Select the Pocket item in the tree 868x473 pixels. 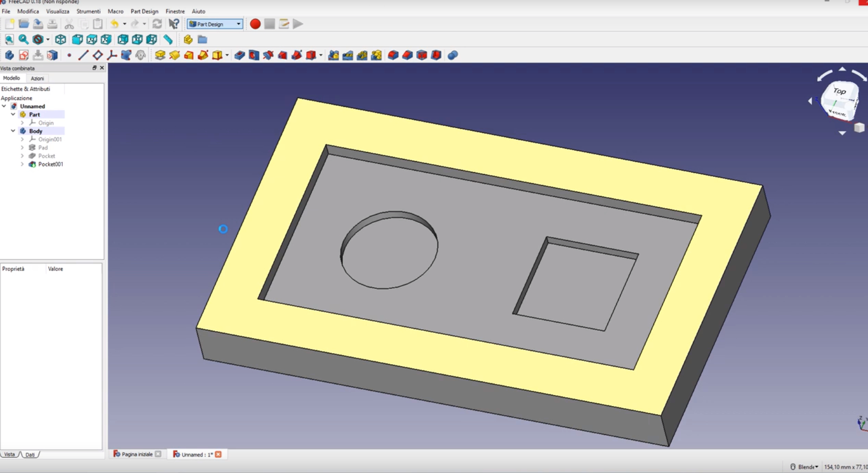tap(46, 156)
